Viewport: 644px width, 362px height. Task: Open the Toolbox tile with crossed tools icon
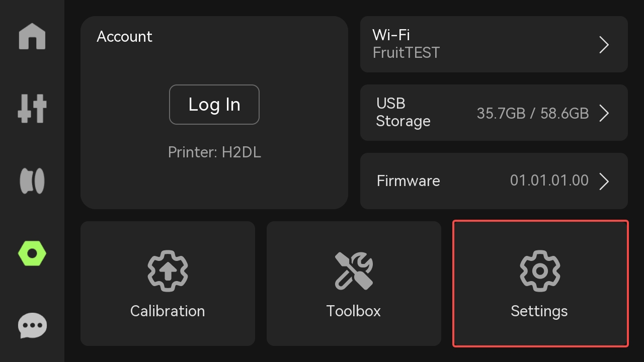(x=354, y=270)
